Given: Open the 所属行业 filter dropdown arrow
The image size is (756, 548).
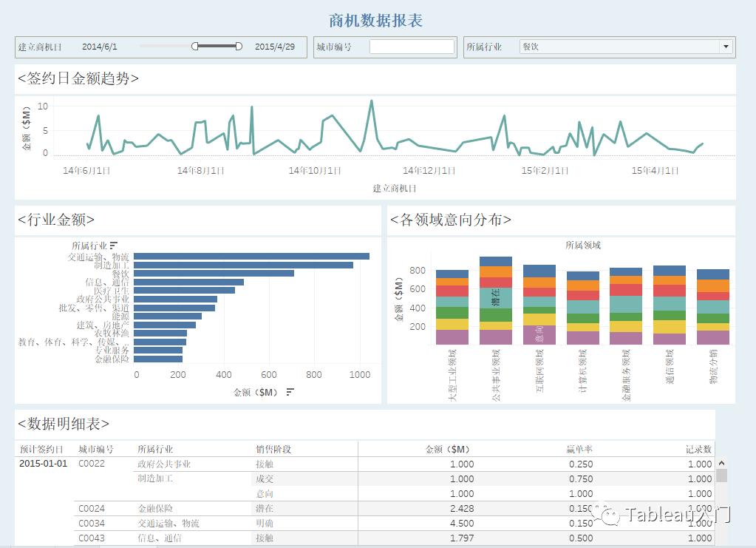Looking at the screenshot, I should pos(726,47).
